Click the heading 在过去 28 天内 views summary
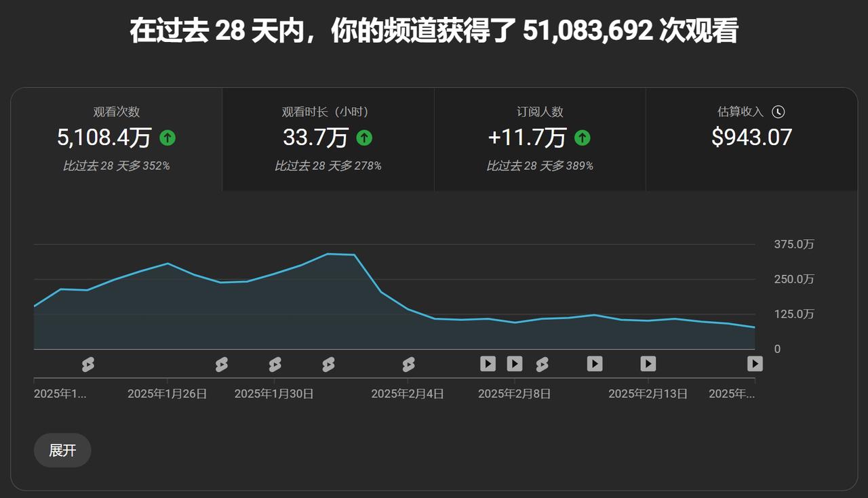Image resolution: width=868 pixels, height=498 pixels. click(433, 31)
